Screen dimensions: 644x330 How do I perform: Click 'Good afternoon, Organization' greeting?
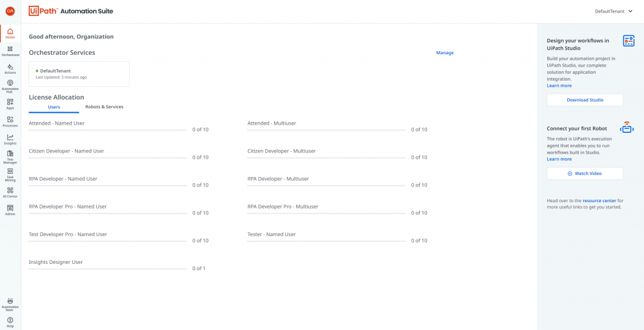pyautogui.click(x=71, y=37)
